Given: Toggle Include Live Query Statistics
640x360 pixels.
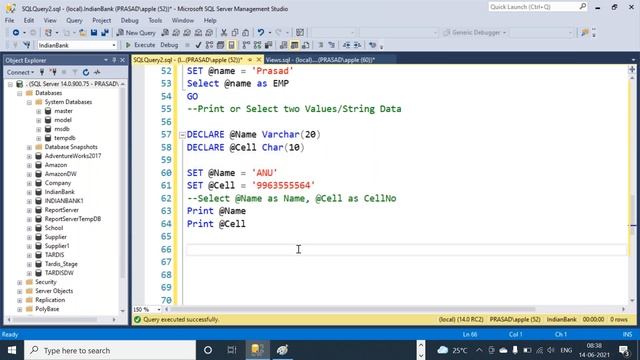Looking at the screenshot, I should (x=258, y=45).
